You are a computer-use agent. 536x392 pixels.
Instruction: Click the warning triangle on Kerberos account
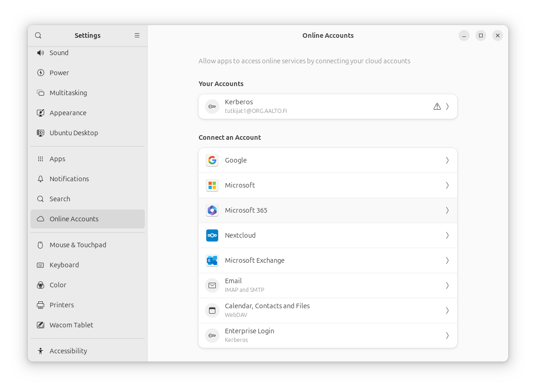(437, 107)
